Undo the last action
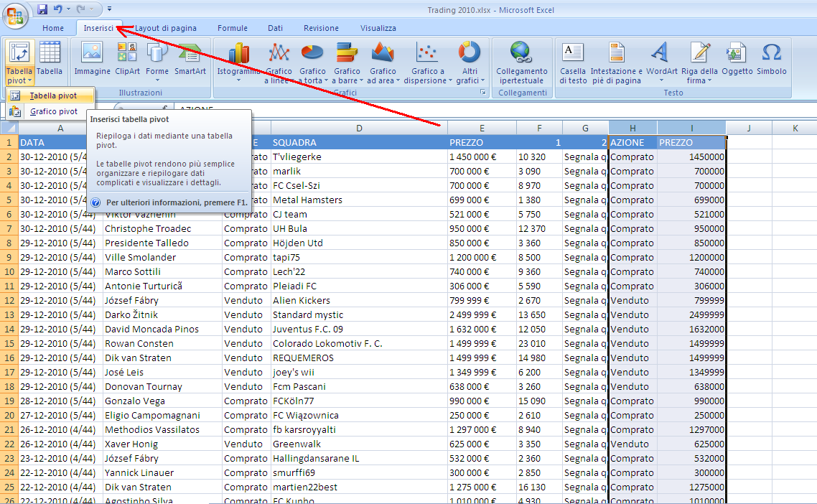This screenshot has height=504, width=817. tap(58, 9)
